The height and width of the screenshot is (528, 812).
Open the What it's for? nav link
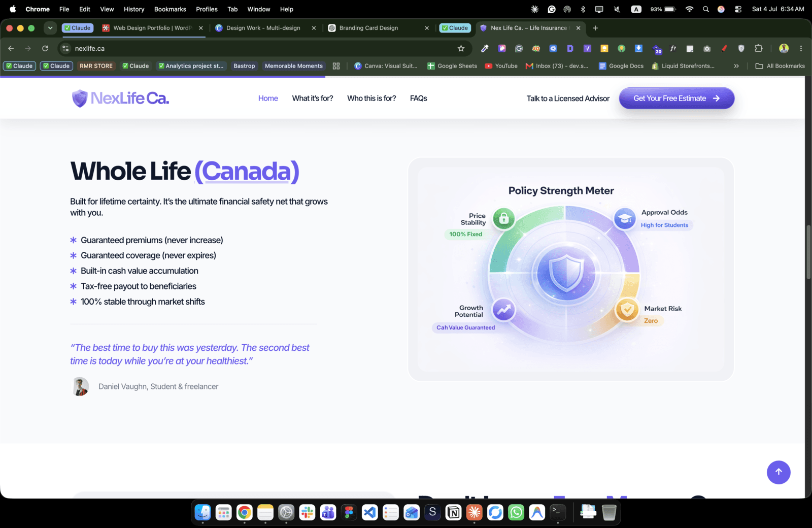tap(313, 98)
